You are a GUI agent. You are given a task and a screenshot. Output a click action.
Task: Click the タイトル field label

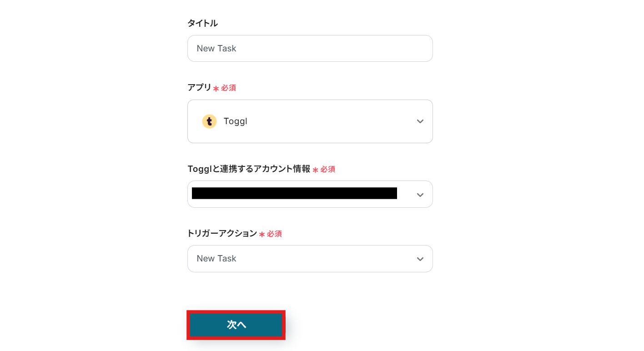tap(202, 23)
